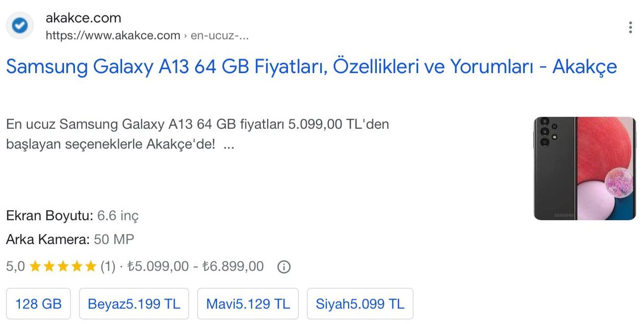The height and width of the screenshot is (324, 644).
Task: Open the Galaxy A13 phone thumbnail
Action: (584, 168)
